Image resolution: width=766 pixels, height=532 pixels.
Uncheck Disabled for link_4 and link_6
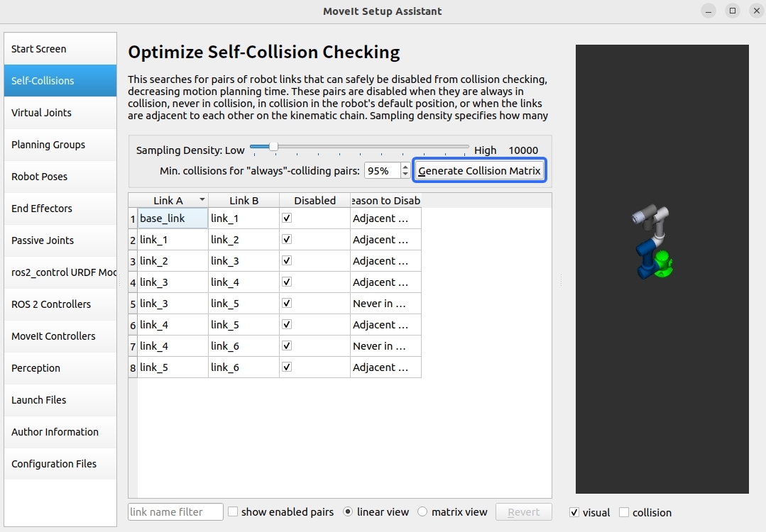288,345
